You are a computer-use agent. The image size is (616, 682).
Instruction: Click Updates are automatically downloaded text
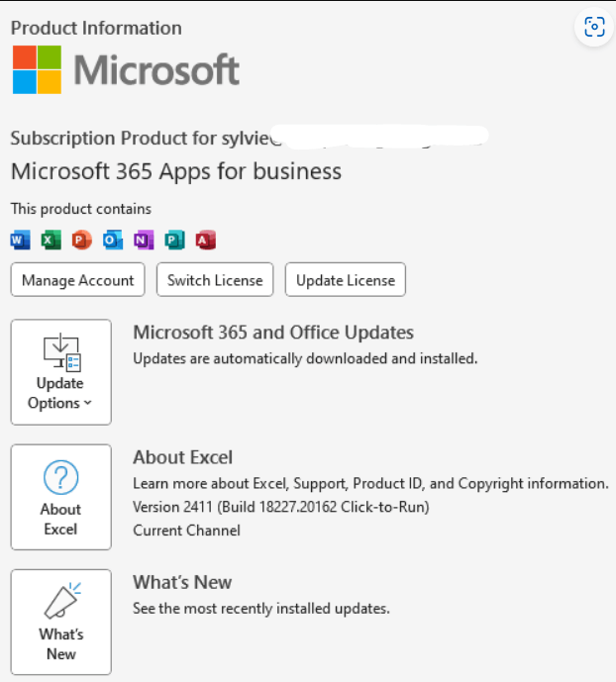305,358
